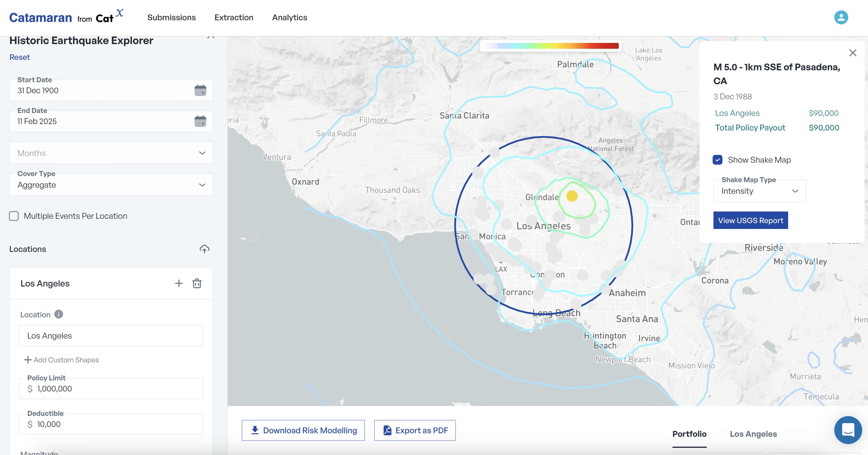Open the chat support bubble

(x=848, y=430)
